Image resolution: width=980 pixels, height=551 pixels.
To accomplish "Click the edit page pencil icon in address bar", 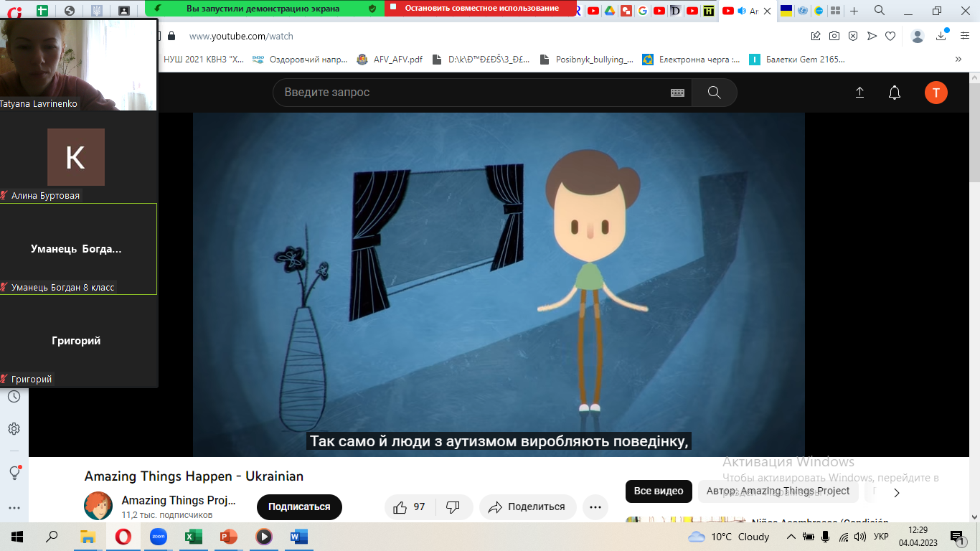I will pyautogui.click(x=816, y=36).
